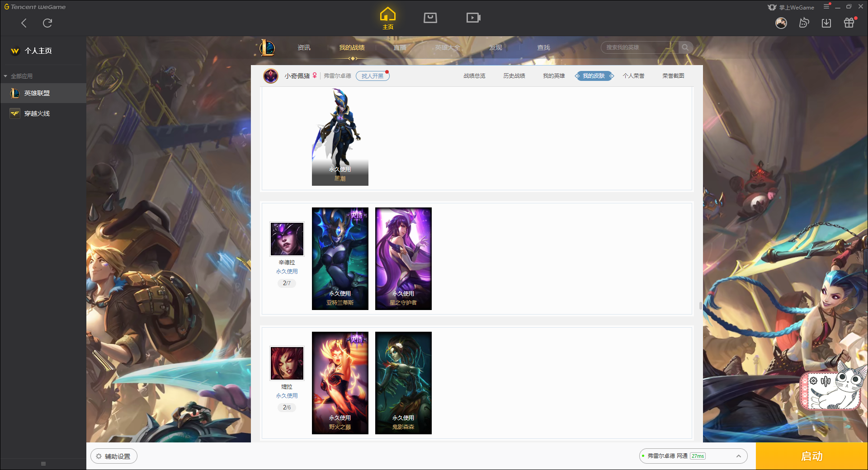Expand the 弗雷尔卓德 网通 server dropdown

(693, 456)
